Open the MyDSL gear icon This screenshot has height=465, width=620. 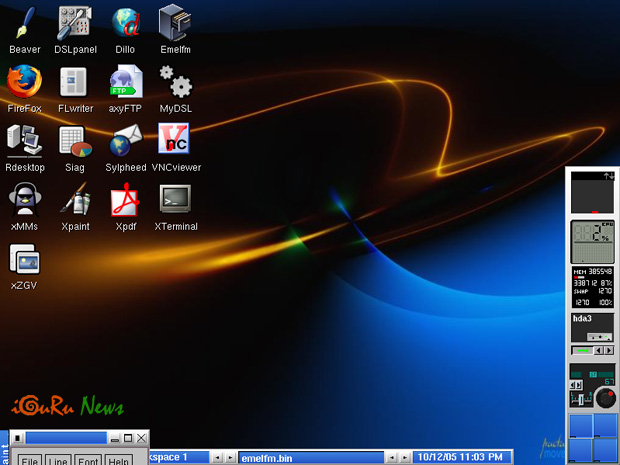tap(176, 82)
